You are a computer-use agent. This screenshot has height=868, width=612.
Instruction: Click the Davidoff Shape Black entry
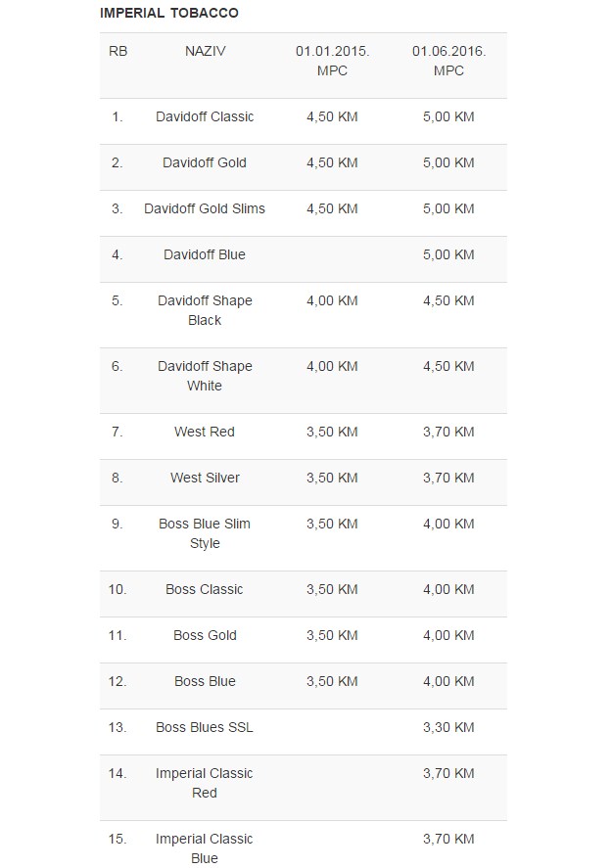pyautogui.click(x=205, y=310)
